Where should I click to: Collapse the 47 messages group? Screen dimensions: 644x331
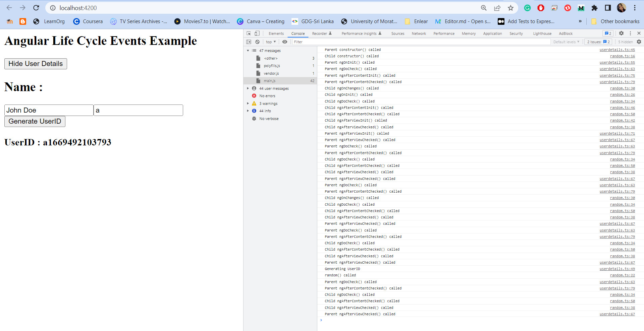point(248,51)
